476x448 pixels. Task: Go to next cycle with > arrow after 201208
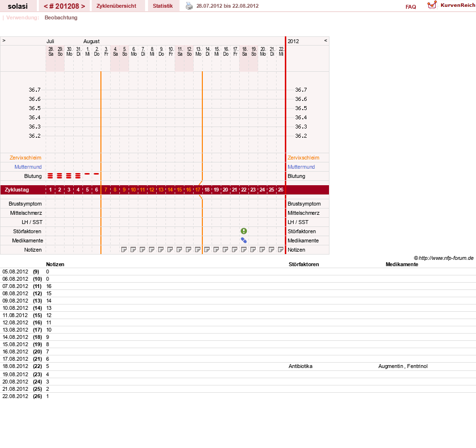click(83, 6)
